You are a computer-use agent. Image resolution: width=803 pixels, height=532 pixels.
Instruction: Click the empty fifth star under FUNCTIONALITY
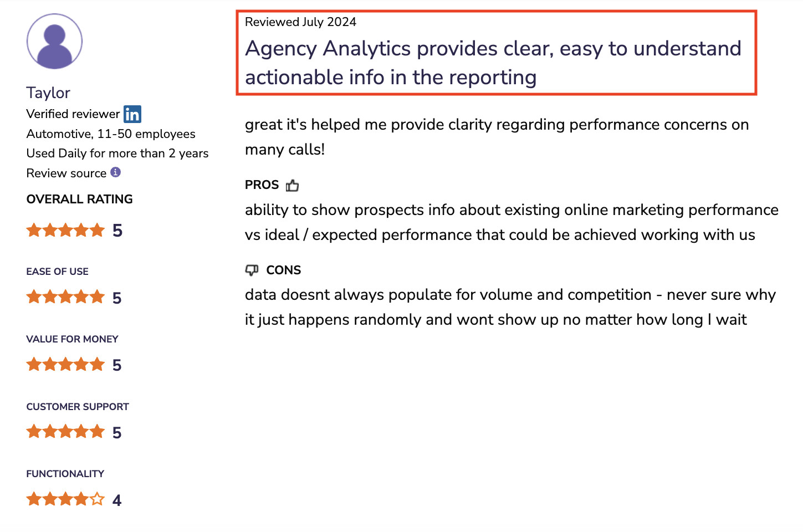click(96, 498)
